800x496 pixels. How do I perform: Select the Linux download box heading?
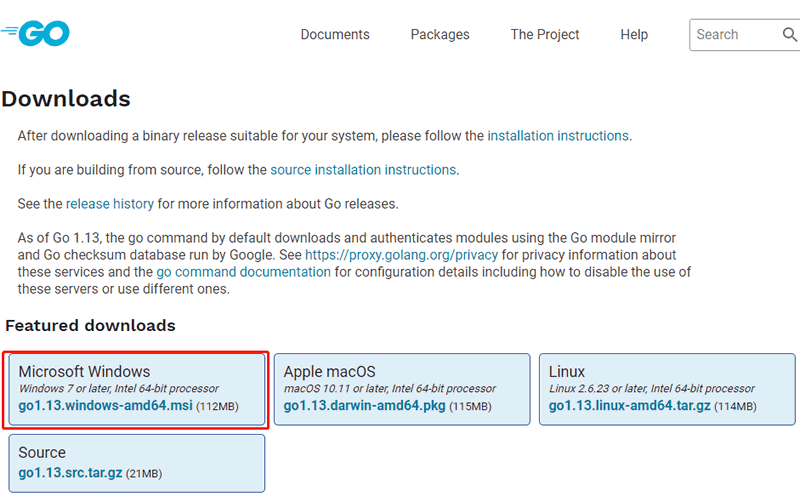click(567, 372)
